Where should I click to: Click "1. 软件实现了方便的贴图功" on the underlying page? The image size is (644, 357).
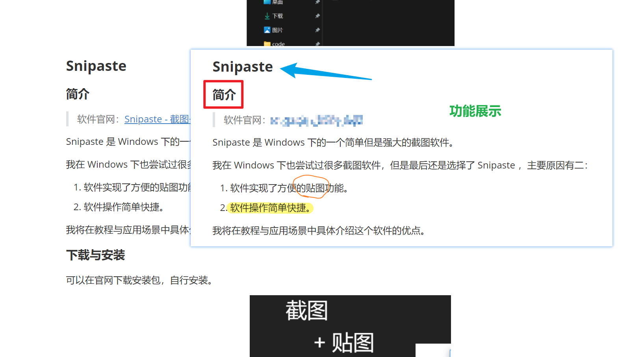click(x=132, y=187)
